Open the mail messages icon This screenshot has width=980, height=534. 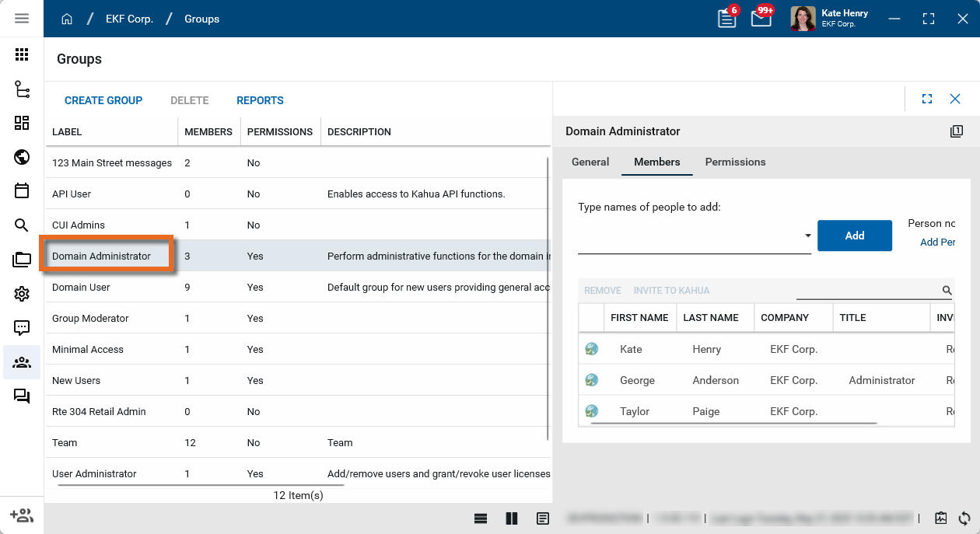coord(761,19)
